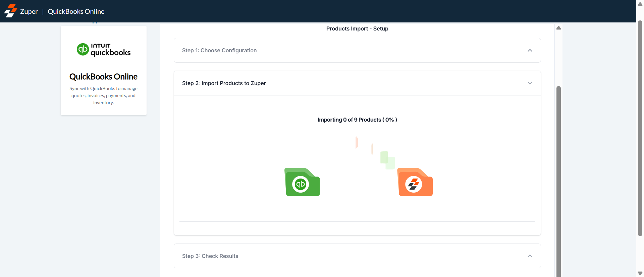Click the QuickBooks Online heading in sidebar card
644x277 pixels.
[x=103, y=77]
